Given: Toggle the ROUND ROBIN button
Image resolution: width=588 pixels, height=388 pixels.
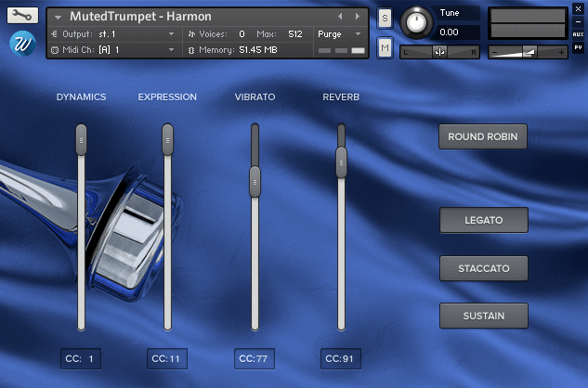Looking at the screenshot, I should click(x=483, y=136).
